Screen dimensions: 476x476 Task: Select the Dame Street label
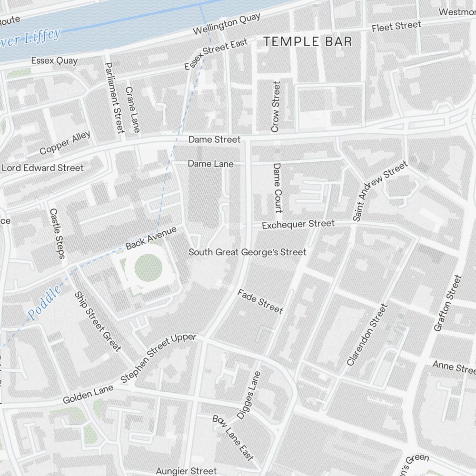pyautogui.click(x=214, y=139)
